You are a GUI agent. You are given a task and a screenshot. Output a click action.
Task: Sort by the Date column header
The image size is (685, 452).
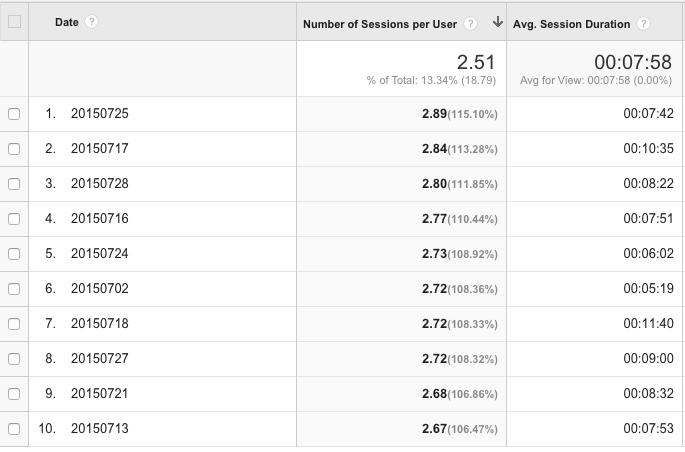click(67, 22)
